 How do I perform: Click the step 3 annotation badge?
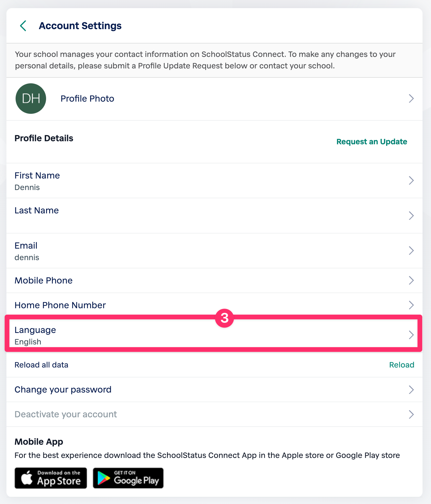(224, 318)
